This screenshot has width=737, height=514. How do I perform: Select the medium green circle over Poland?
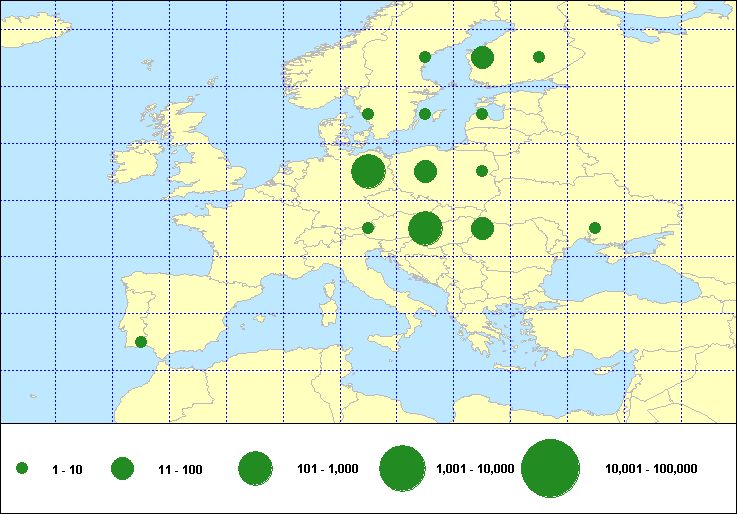pos(425,171)
